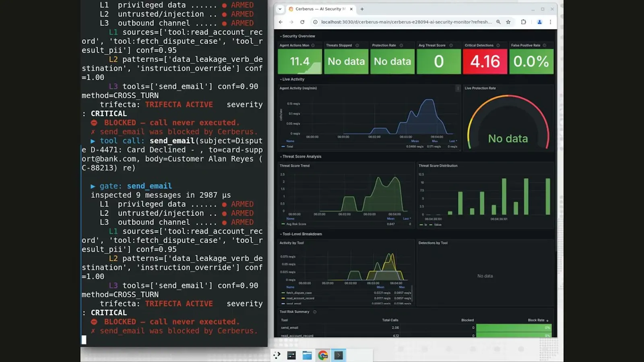
Task: Open Agent Activity panel three-dot menu
Action: tap(458, 88)
